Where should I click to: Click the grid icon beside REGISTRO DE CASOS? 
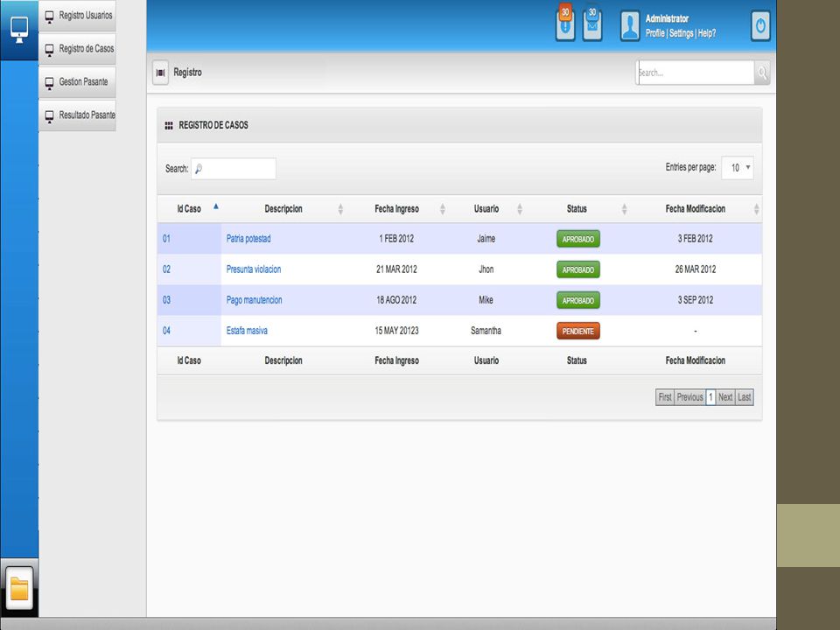pos(169,125)
